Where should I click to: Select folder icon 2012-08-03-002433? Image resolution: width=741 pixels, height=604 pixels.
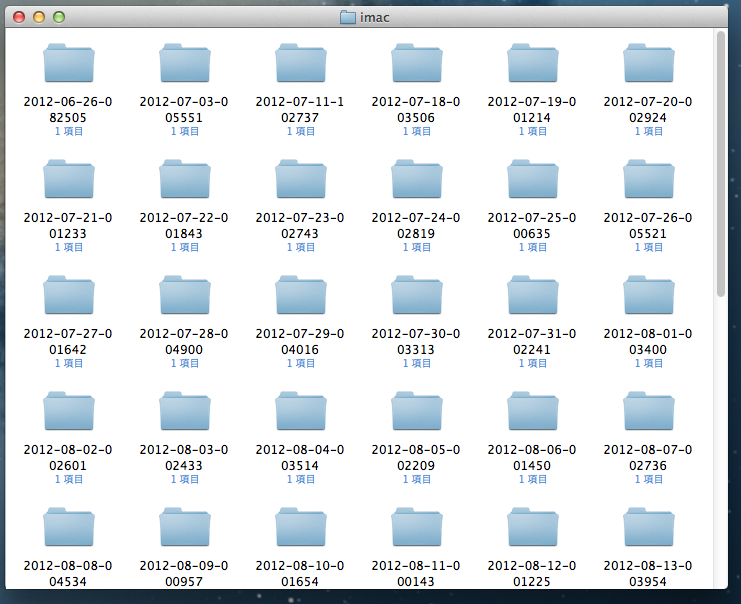click(x=184, y=411)
